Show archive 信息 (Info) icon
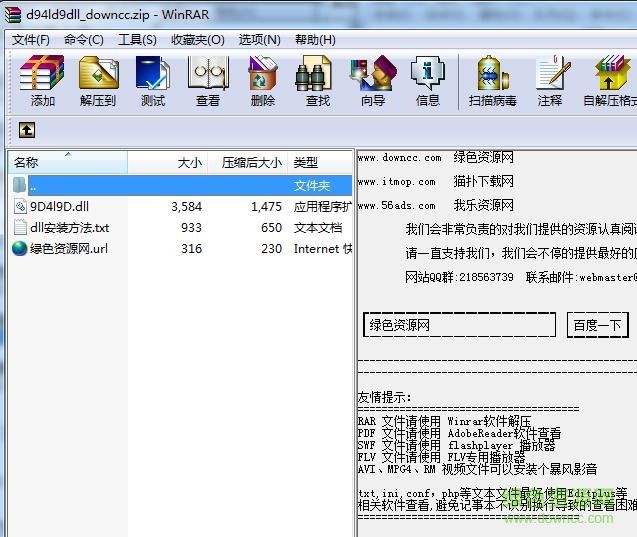The image size is (637, 537). click(x=428, y=73)
